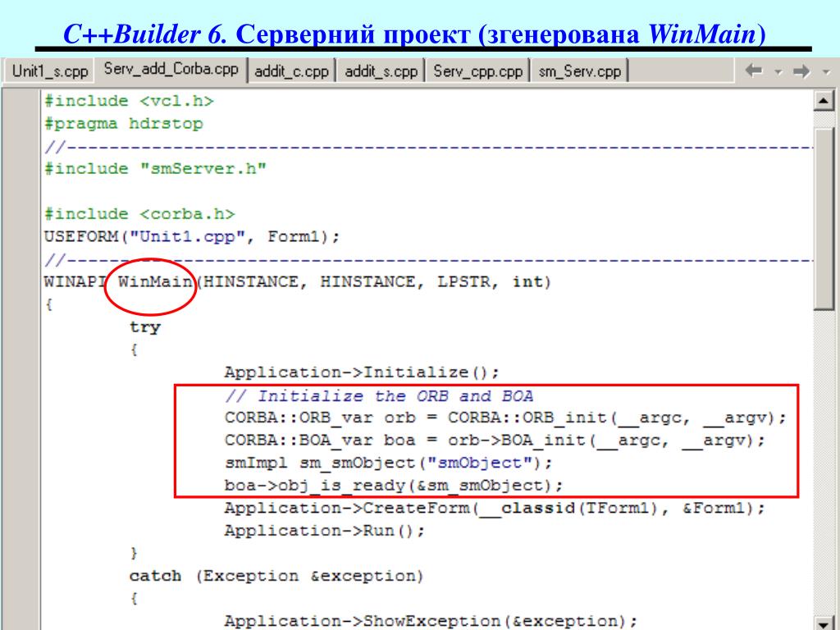
Task: Click the 'try' keyword
Action: point(144,326)
